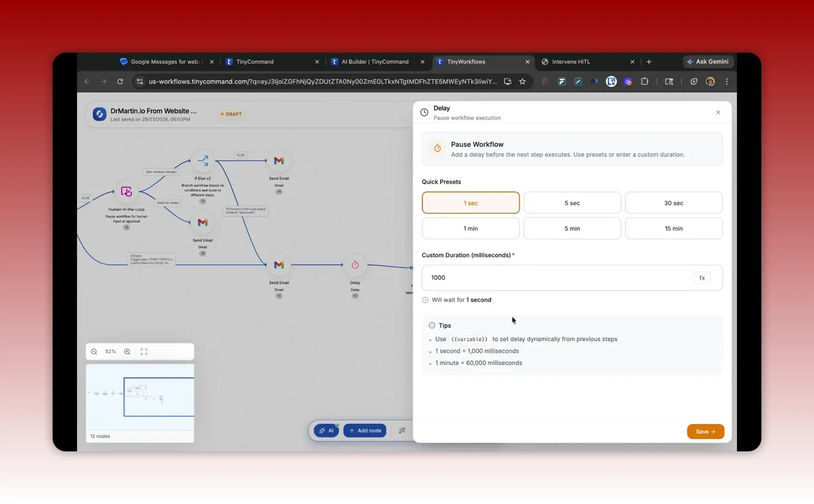Select the Send Email node numbered 10
The height and width of the screenshot is (504, 814).
coord(279,265)
